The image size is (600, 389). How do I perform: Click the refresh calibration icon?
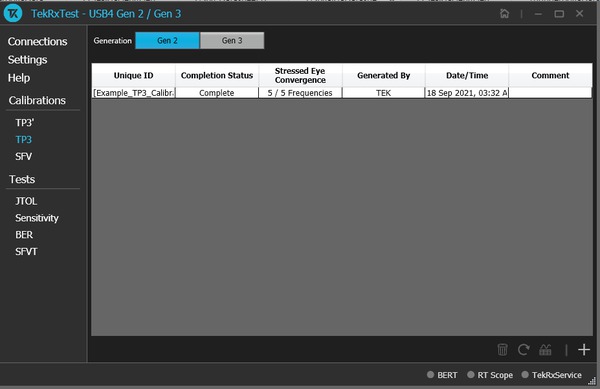(523, 349)
